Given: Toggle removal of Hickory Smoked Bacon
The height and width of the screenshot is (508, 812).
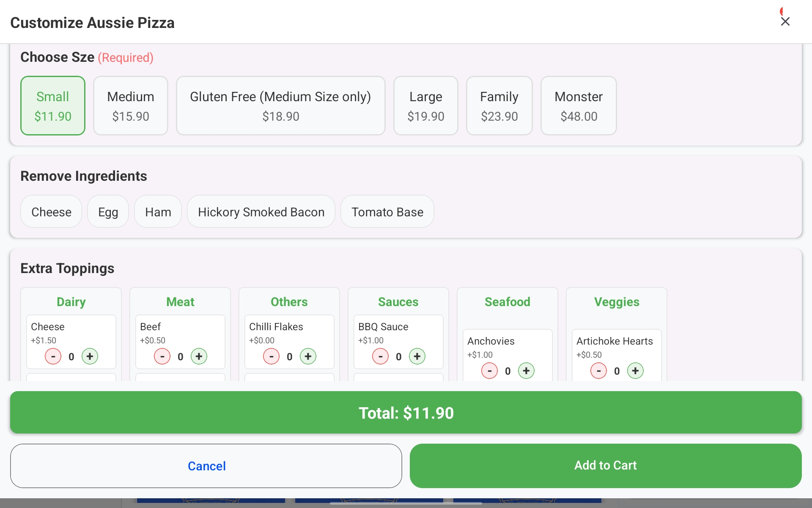Looking at the screenshot, I should pyautogui.click(x=261, y=212).
